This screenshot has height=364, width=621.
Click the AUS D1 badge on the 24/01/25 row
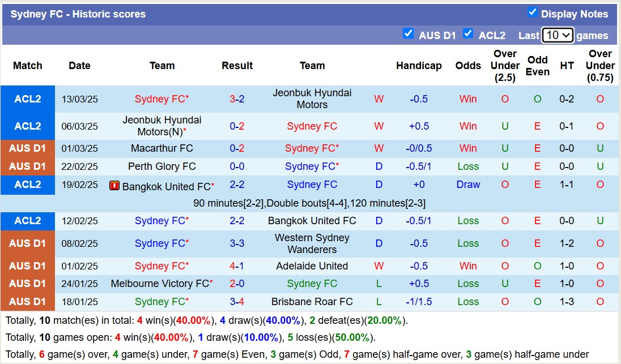click(x=27, y=284)
